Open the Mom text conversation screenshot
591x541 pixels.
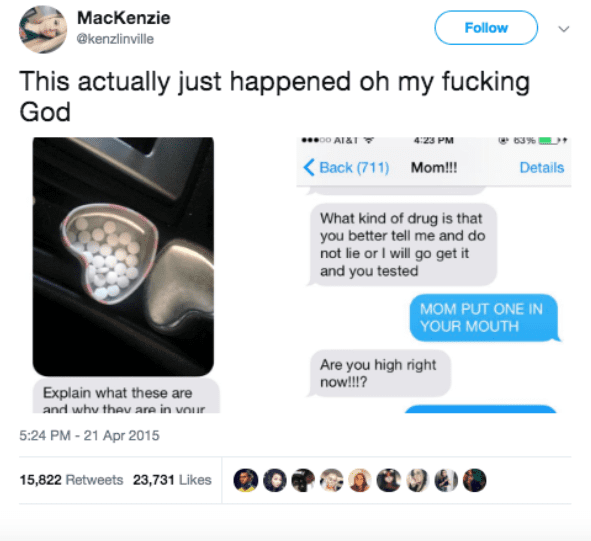[x=434, y=275]
